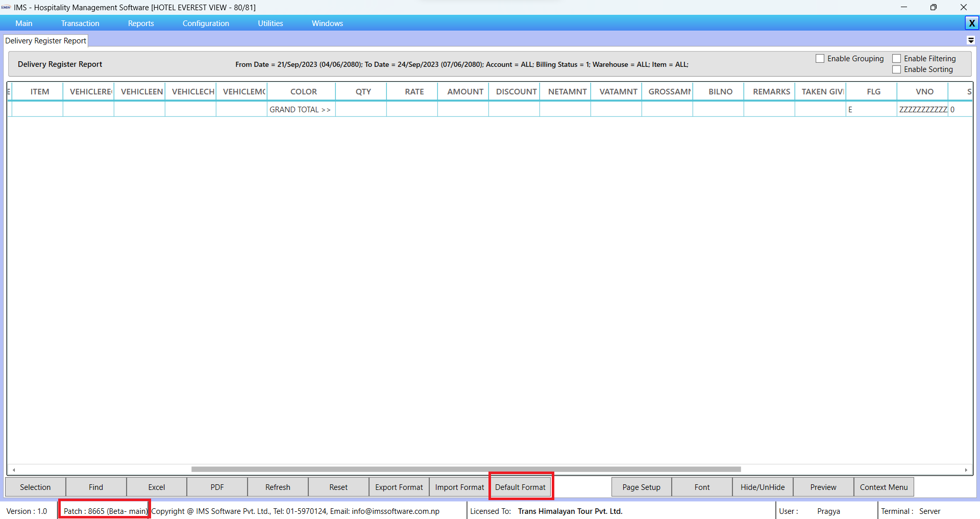Sort by clicking the ITEM column header
Screen dimensions: 980x519
(x=40, y=91)
